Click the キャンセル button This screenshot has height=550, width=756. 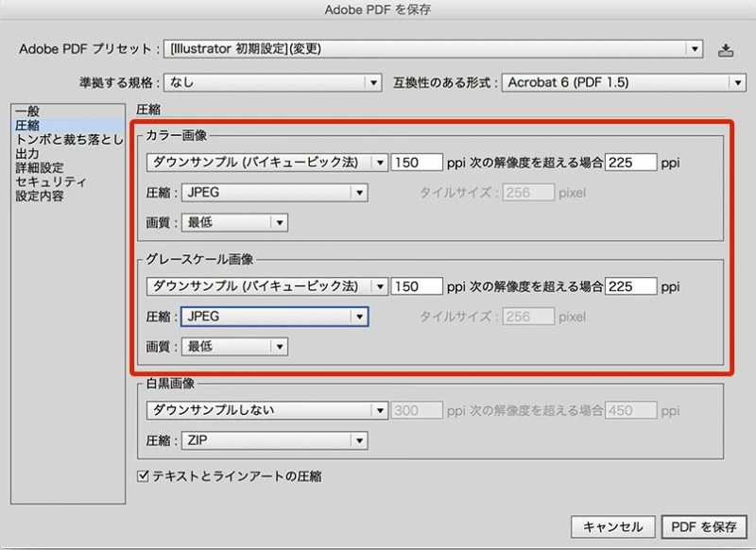point(612,526)
